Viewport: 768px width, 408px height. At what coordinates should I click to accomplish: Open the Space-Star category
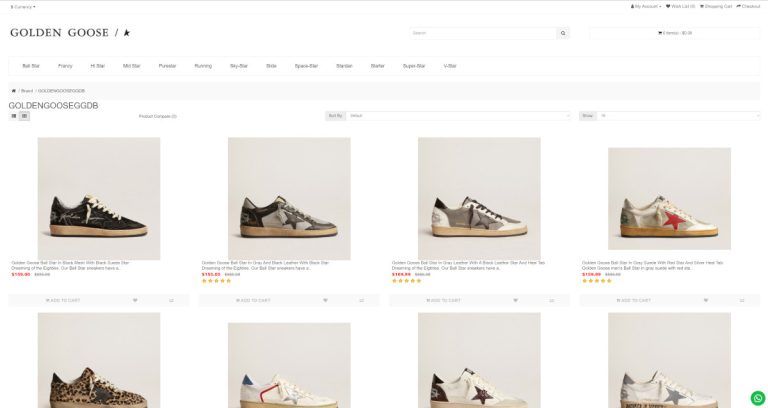(x=307, y=66)
